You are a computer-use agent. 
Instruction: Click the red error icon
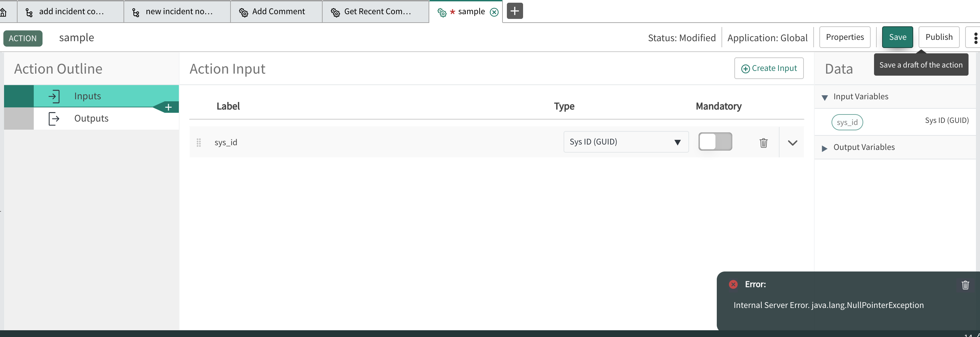pyautogui.click(x=733, y=284)
